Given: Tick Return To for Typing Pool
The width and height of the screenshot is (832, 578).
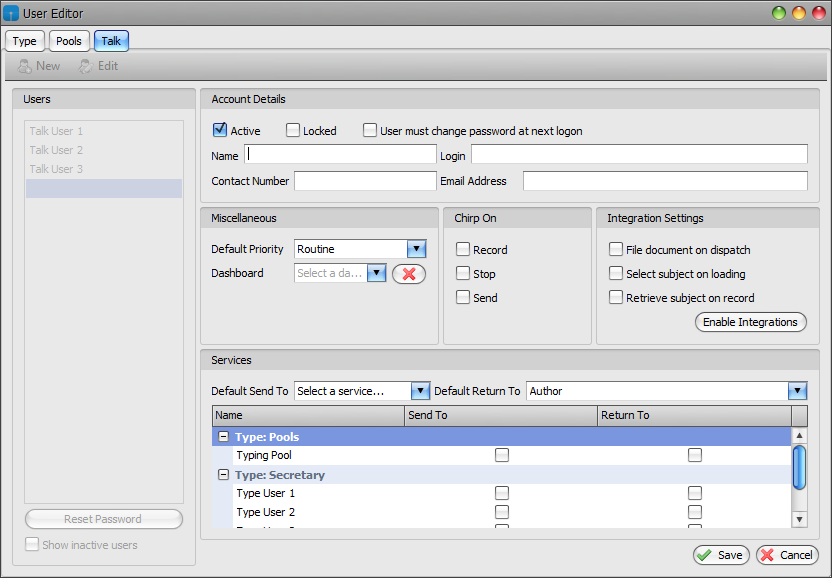Looking at the screenshot, I should (x=695, y=455).
